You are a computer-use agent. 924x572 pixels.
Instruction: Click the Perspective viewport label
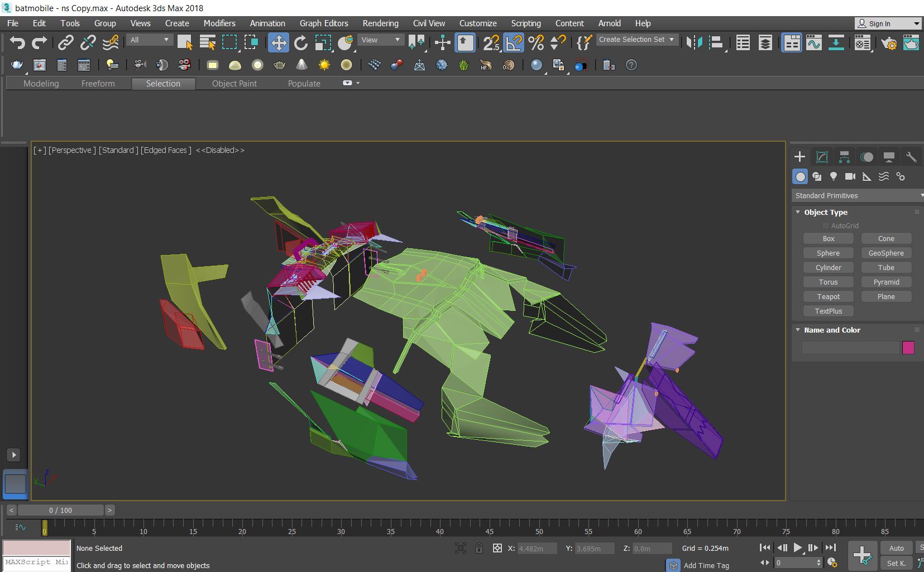click(x=72, y=150)
